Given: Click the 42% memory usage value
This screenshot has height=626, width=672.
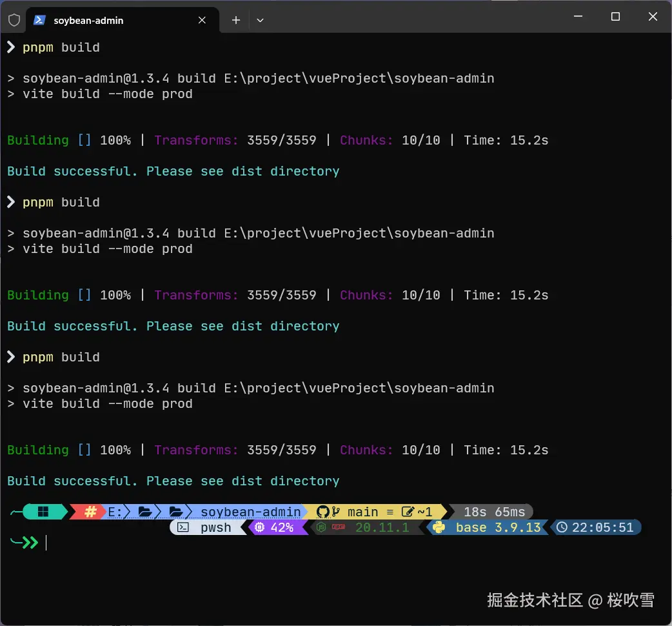Looking at the screenshot, I should coord(282,527).
